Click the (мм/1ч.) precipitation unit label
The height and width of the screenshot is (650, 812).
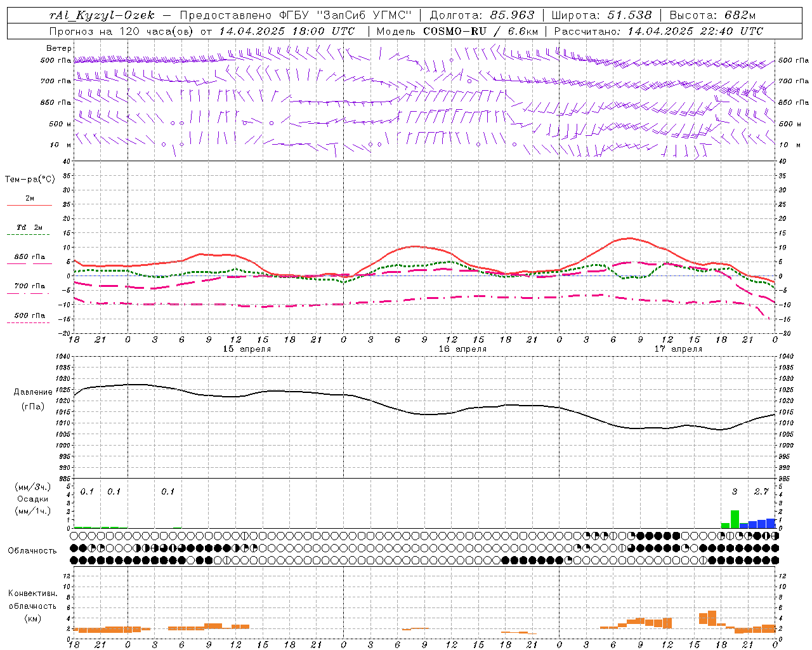pyautogui.click(x=32, y=510)
